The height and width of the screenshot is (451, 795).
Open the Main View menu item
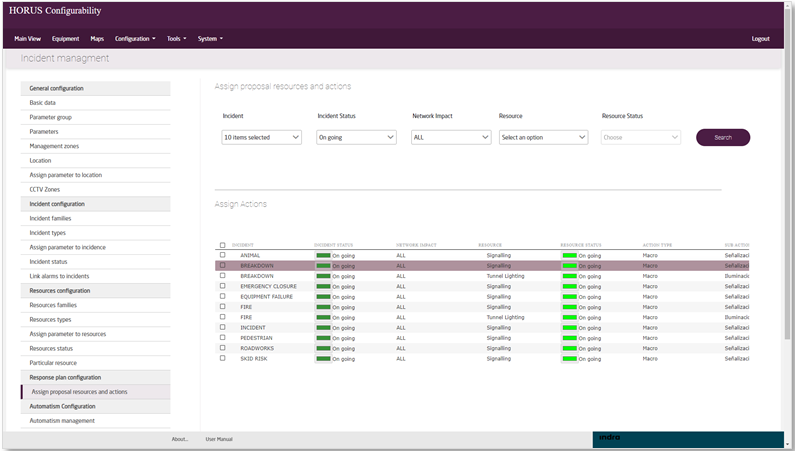(x=27, y=39)
